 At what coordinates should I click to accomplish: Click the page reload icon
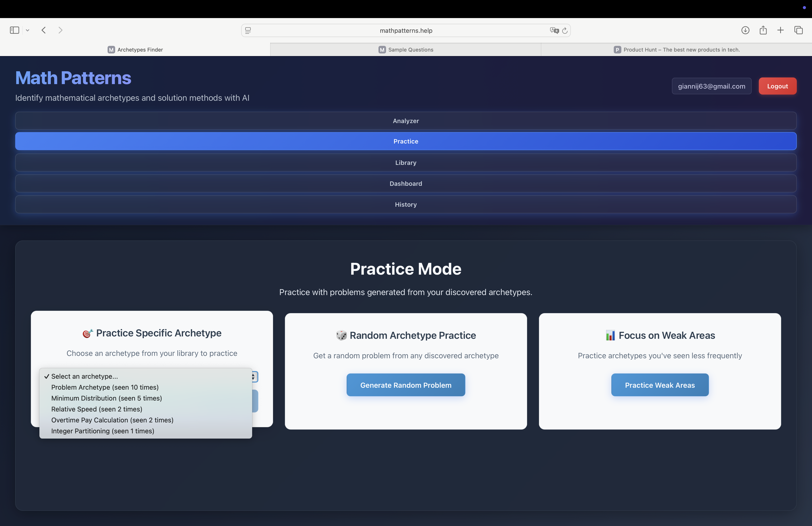[565, 31]
